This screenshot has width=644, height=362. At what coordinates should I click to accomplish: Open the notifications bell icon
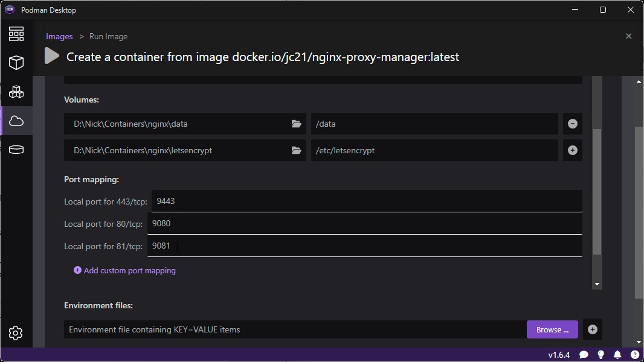tap(617, 355)
